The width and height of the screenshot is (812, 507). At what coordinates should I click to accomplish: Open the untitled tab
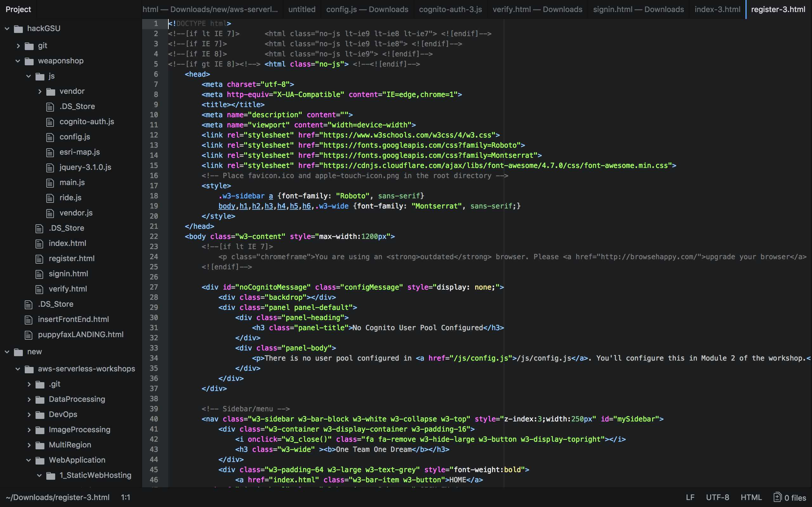[302, 10]
